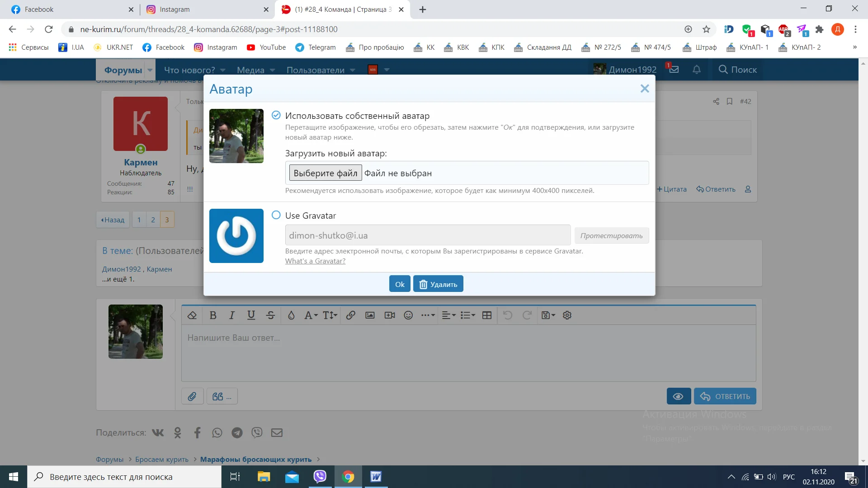Toggle the editor preview eye button

pyautogui.click(x=678, y=396)
